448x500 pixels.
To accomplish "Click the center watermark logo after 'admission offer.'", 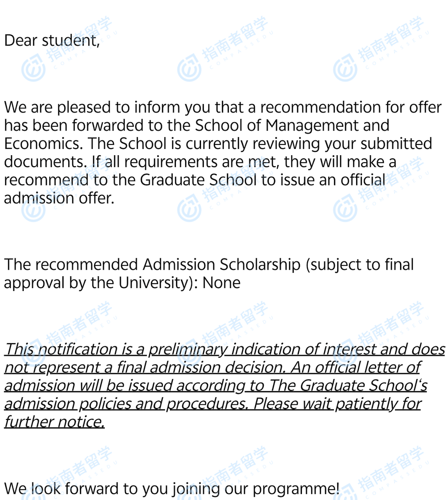I will [x=189, y=209].
